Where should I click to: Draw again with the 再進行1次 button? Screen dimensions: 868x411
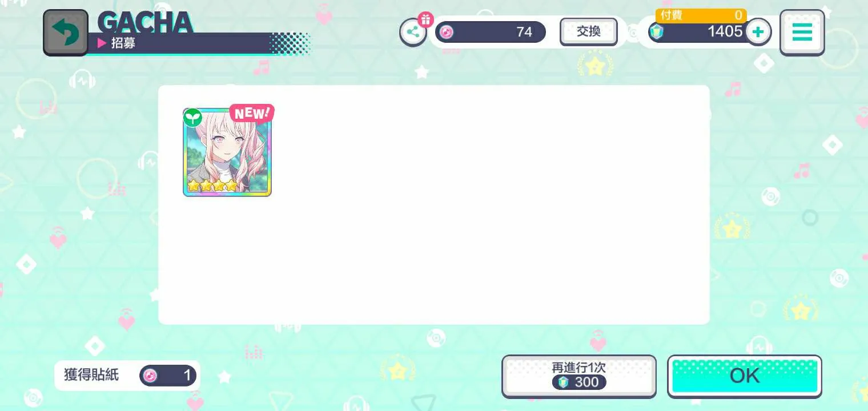click(x=579, y=376)
